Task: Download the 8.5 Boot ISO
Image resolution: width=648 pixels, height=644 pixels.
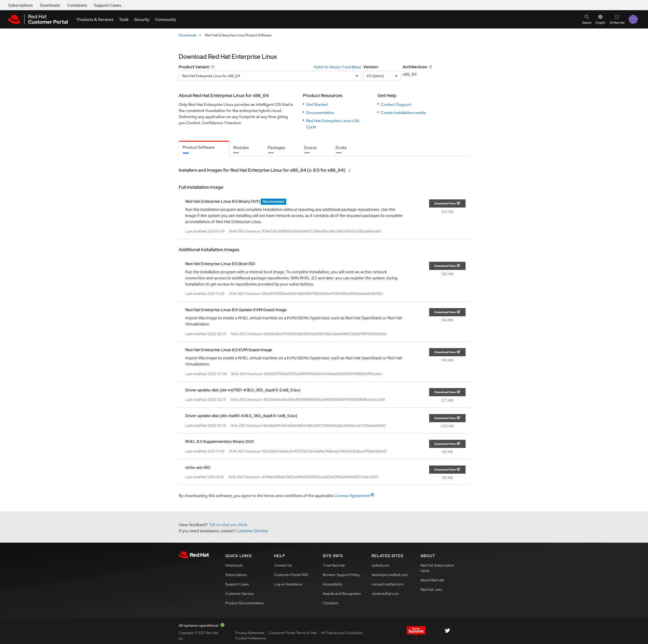Action: pos(447,266)
